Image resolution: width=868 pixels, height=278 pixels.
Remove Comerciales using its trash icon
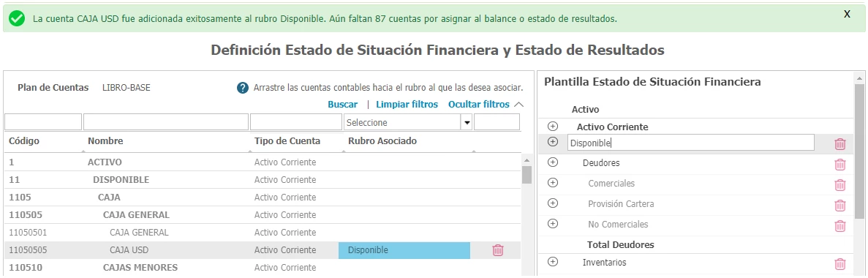(839, 184)
